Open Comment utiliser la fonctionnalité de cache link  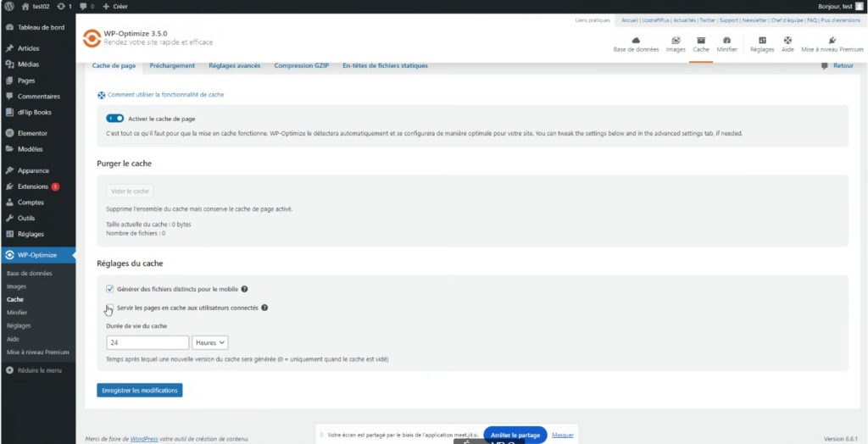click(x=164, y=95)
